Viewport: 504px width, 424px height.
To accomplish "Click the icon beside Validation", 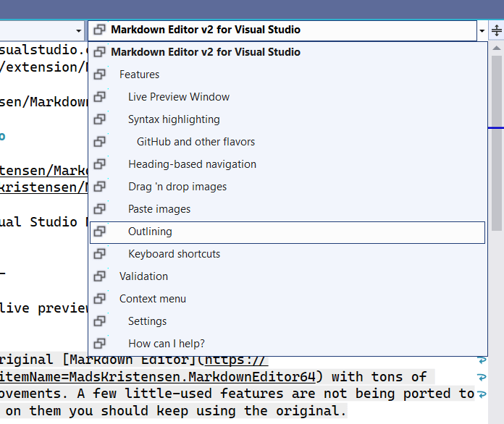I will click(100, 276).
